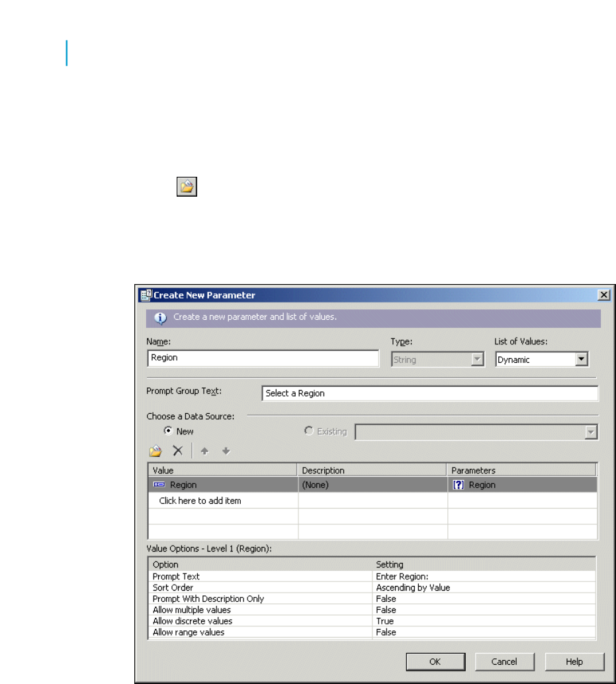Click the standalone Append database fields icon above dialog

187,187
